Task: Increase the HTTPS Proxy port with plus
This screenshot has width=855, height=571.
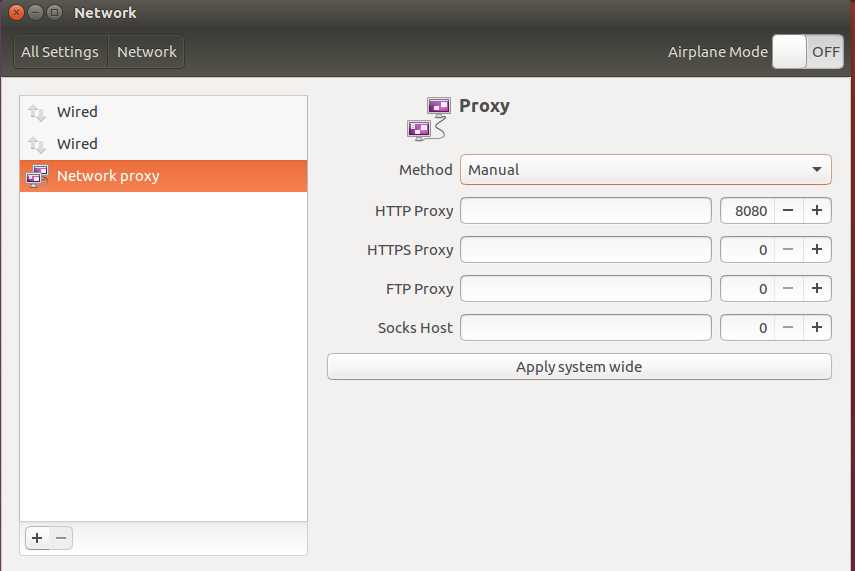Action: point(817,250)
